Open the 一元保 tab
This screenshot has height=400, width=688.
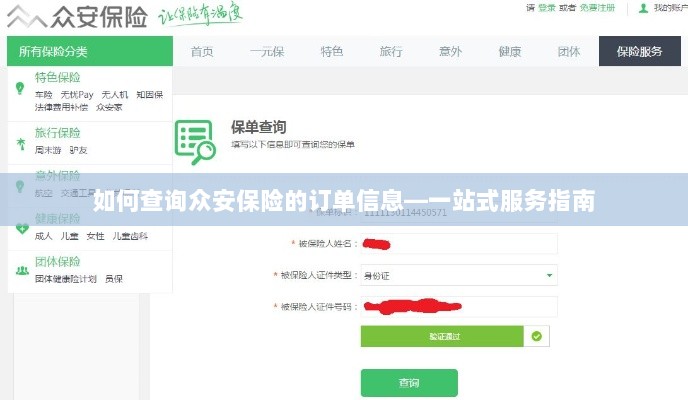267,52
